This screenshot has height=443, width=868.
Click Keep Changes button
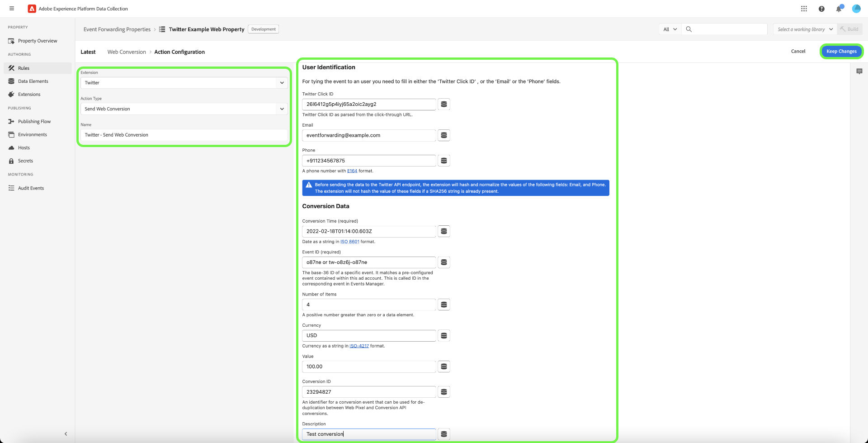pos(841,52)
